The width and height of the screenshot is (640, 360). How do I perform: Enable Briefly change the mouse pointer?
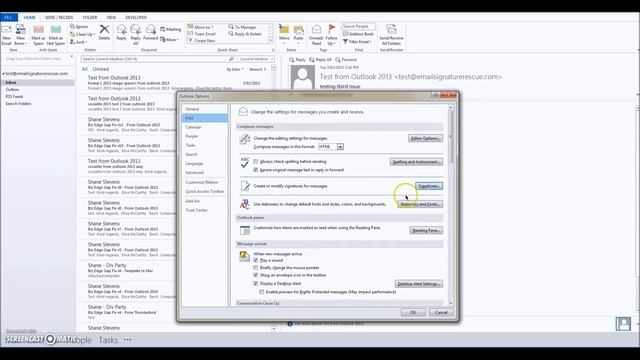coord(256,268)
